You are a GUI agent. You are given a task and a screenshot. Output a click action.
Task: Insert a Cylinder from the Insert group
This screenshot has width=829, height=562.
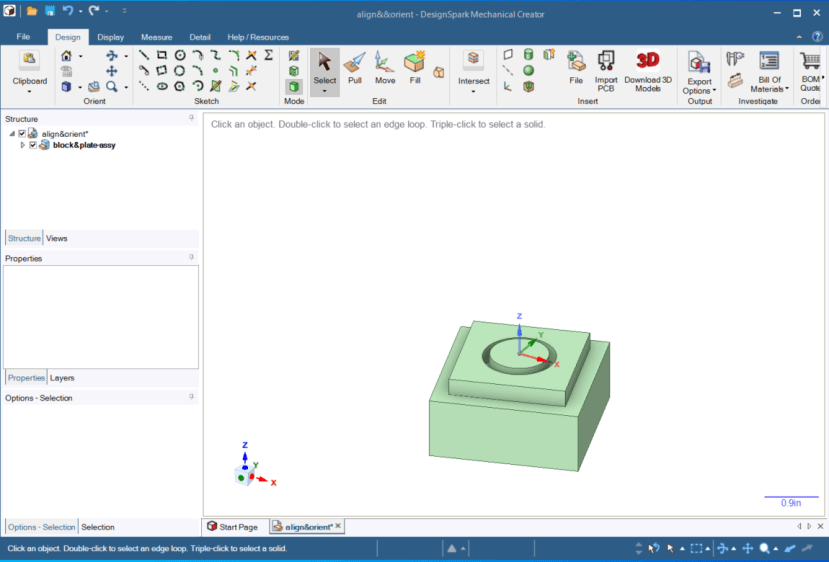coord(528,54)
